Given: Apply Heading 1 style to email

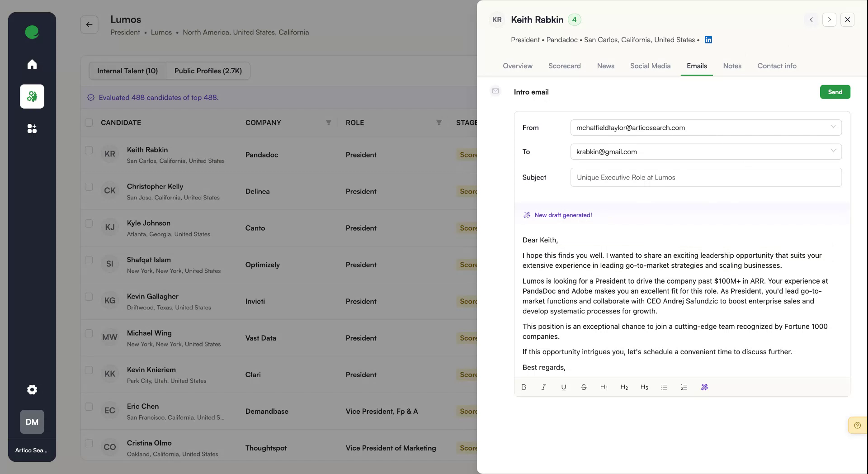Looking at the screenshot, I should coord(604,387).
